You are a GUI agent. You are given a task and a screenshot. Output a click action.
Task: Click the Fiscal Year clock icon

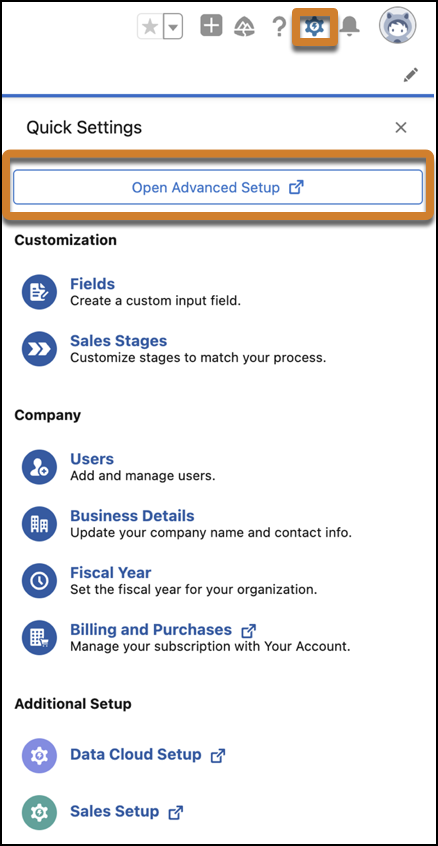click(x=39, y=581)
